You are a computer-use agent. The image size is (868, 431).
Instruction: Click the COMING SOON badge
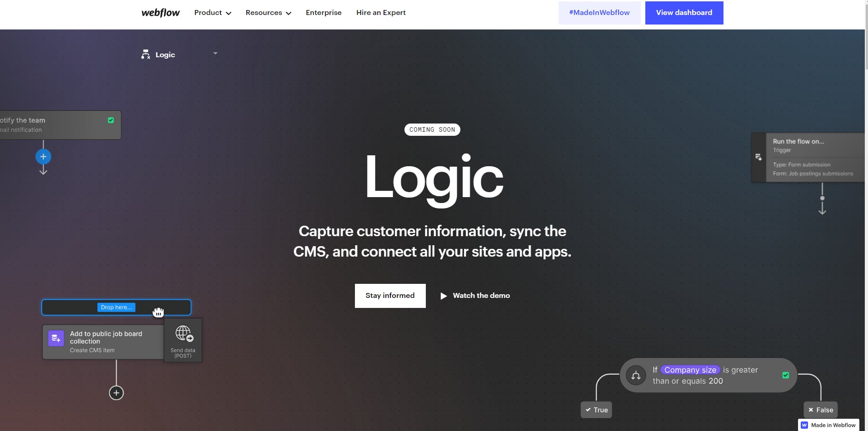(x=432, y=130)
